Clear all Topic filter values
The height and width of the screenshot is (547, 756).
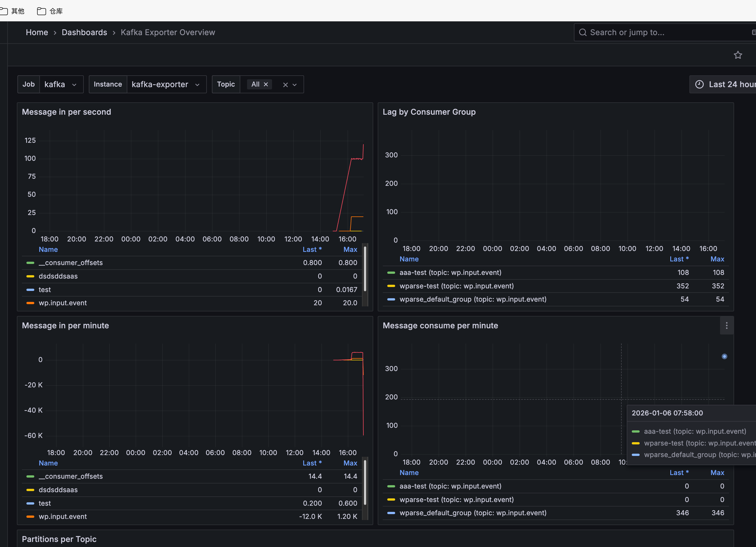285,85
